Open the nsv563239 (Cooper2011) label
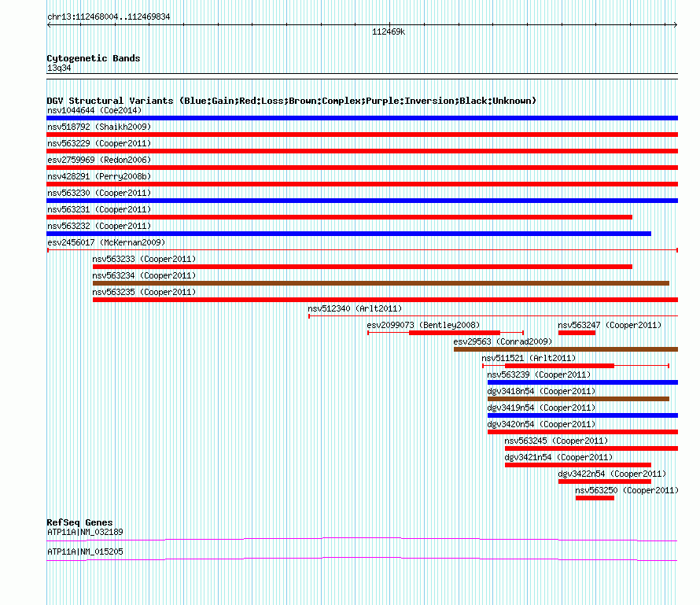The width and height of the screenshot is (700, 605). (x=539, y=374)
